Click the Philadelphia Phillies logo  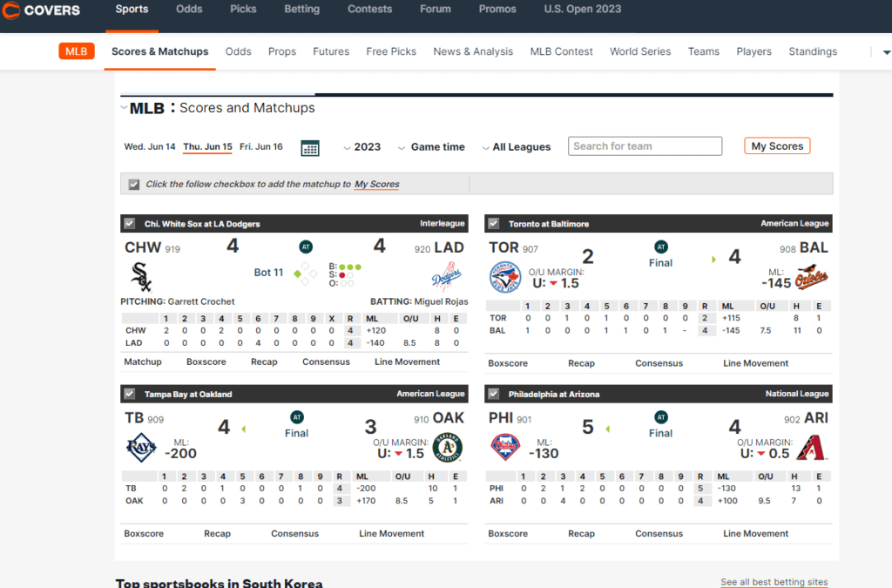point(505,447)
